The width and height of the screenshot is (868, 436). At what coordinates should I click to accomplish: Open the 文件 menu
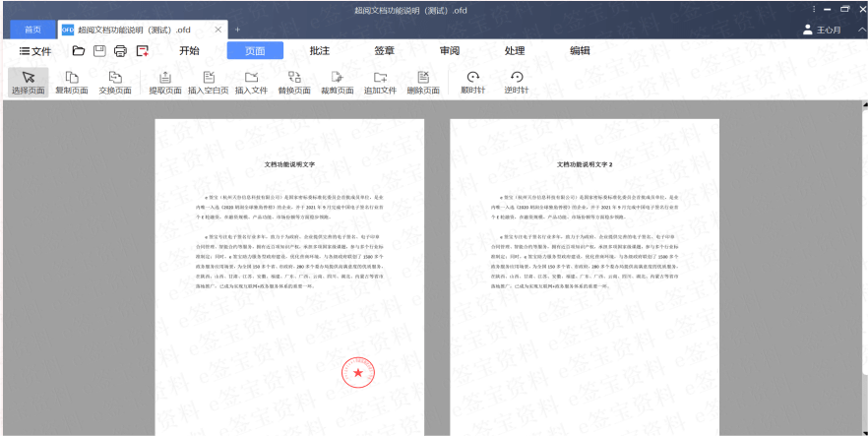point(35,51)
